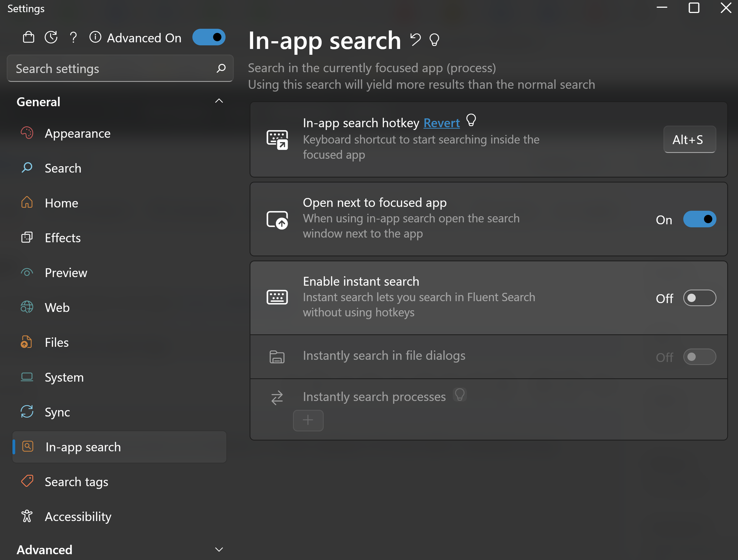738x560 pixels.
Task: Open the Web settings page
Action: (57, 307)
